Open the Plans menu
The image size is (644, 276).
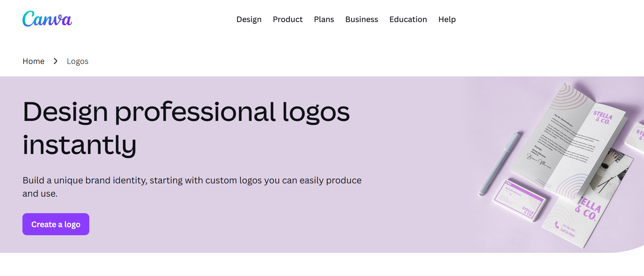click(324, 19)
